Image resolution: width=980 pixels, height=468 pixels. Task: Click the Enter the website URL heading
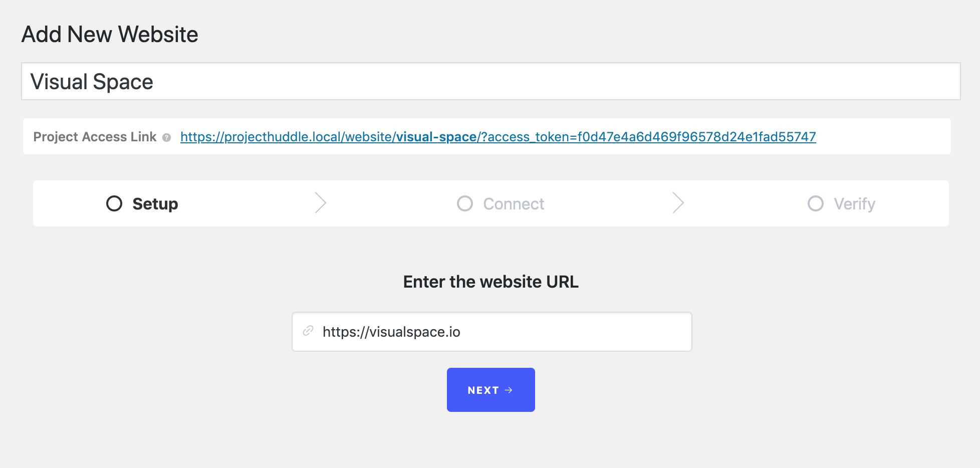tap(491, 282)
